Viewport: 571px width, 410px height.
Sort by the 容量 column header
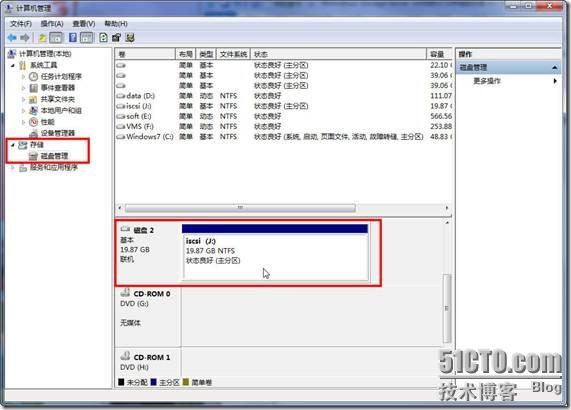tap(439, 54)
